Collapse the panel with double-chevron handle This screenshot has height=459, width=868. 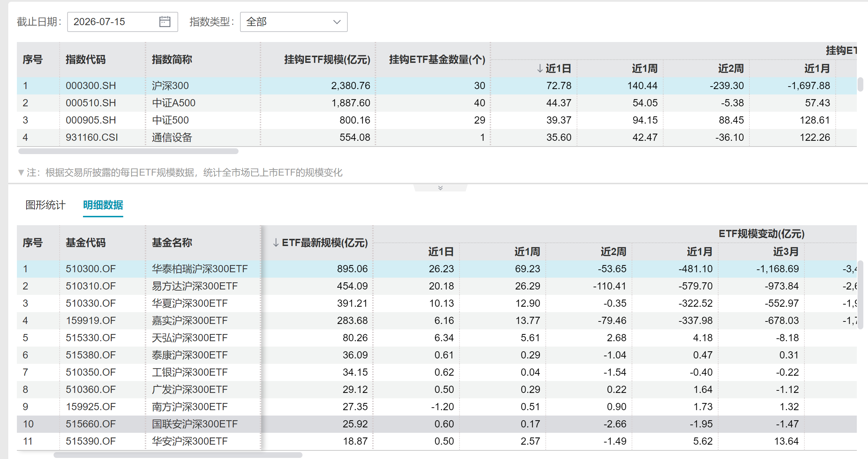(x=440, y=188)
